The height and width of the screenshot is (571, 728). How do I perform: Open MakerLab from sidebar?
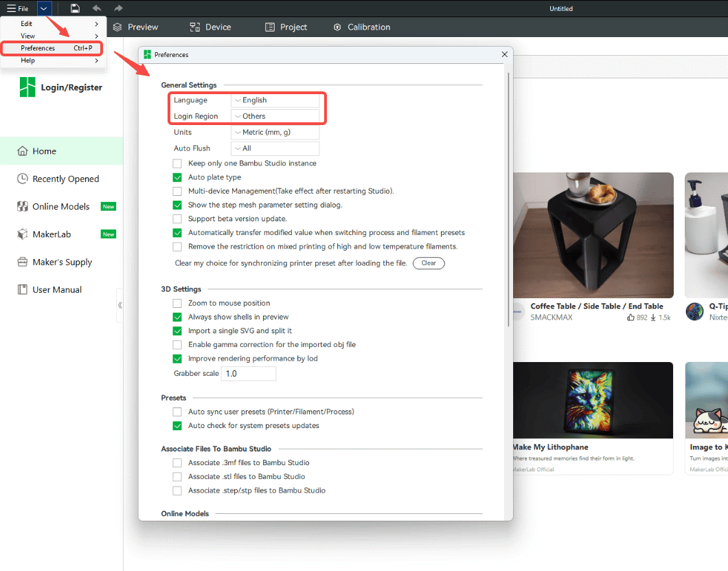pos(52,234)
